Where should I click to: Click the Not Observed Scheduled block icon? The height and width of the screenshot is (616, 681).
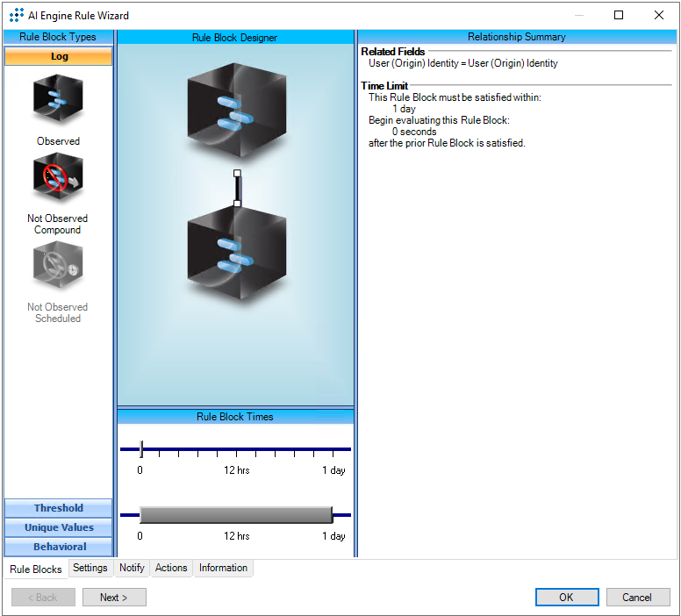coord(58,266)
